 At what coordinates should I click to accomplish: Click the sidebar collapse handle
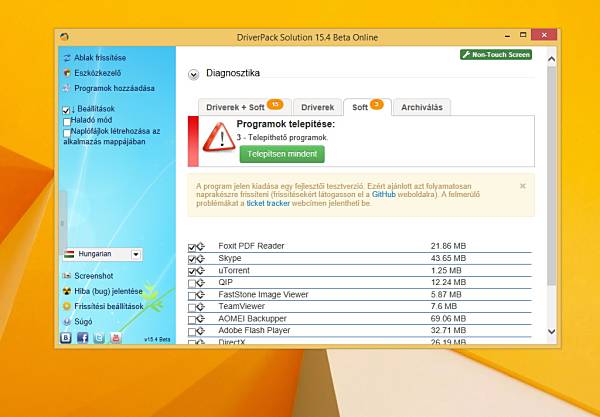coord(62,224)
